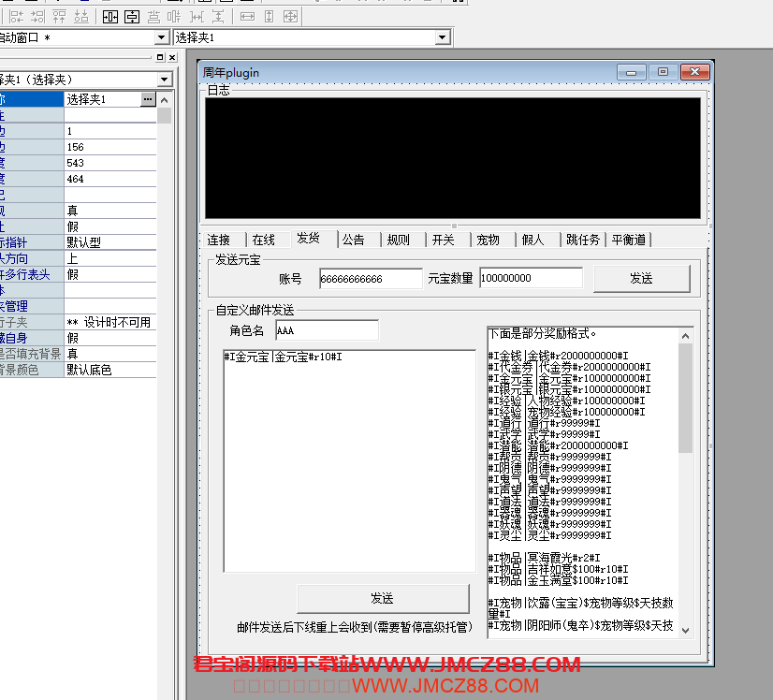Click the 元宝数量 input field
Image resolution: width=773 pixels, height=700 pixels.
(531, 278)
